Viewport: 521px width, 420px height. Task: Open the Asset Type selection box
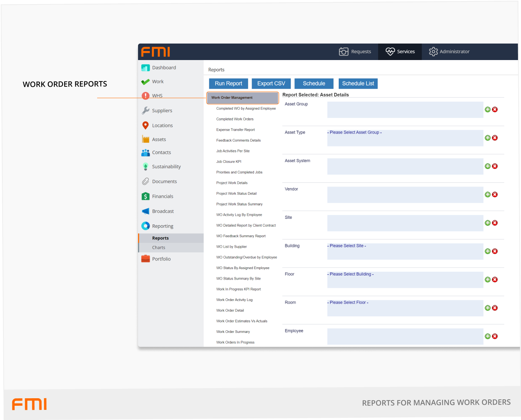405,138
